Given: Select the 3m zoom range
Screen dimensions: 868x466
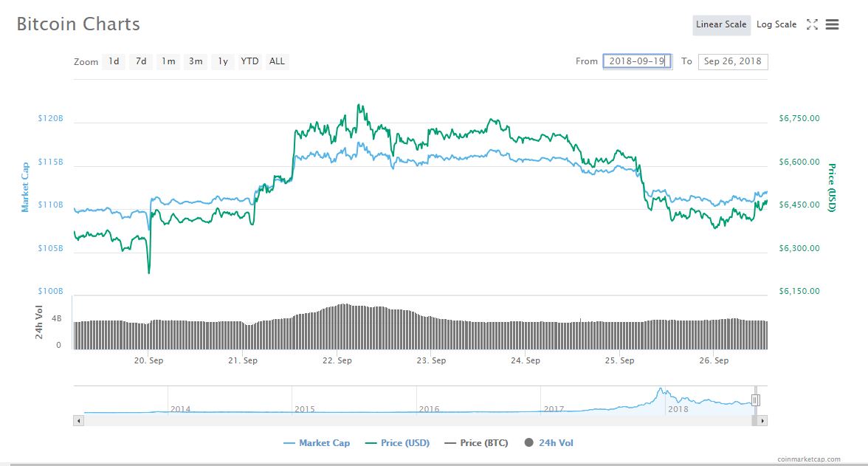Looking at the screenshot, I should coord(196,61).
